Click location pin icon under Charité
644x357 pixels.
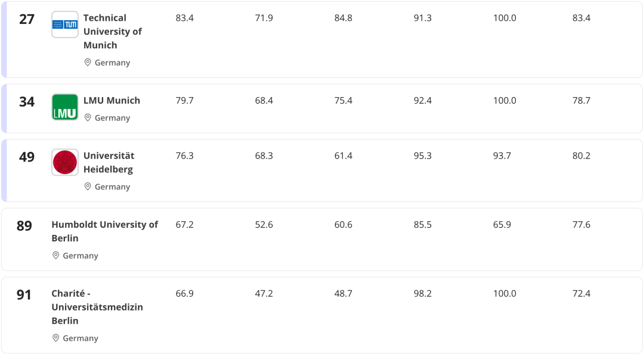pos(56,338)
